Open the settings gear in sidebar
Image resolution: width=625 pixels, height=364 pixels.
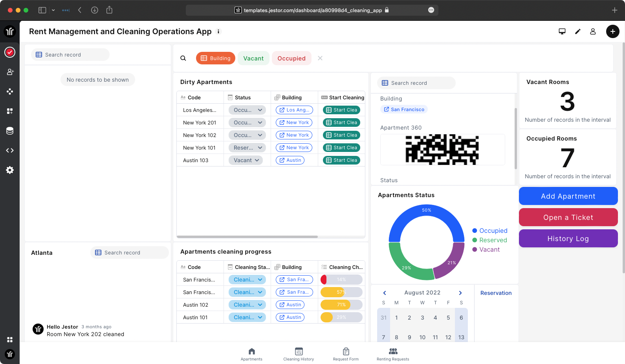coord(10,170)
